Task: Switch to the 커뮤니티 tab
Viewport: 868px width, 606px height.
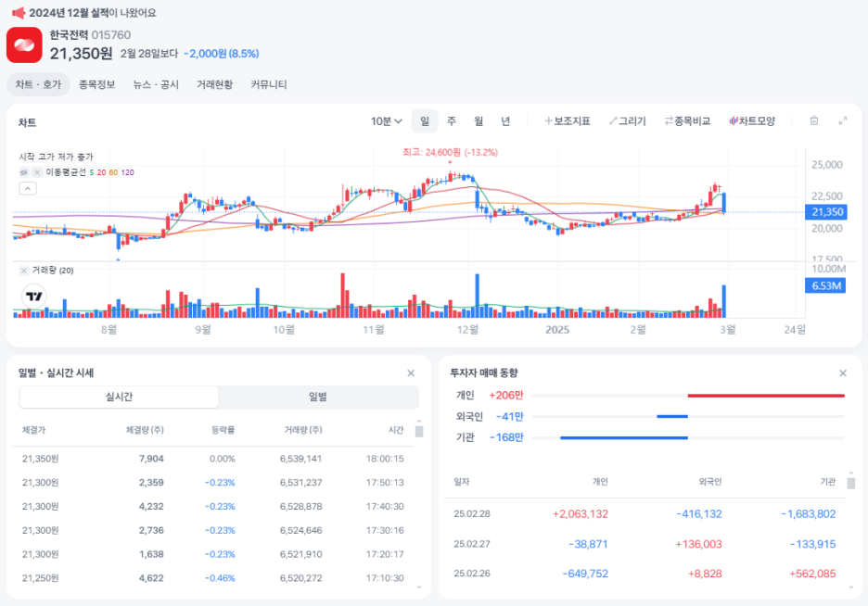Action: click(269, 84)
